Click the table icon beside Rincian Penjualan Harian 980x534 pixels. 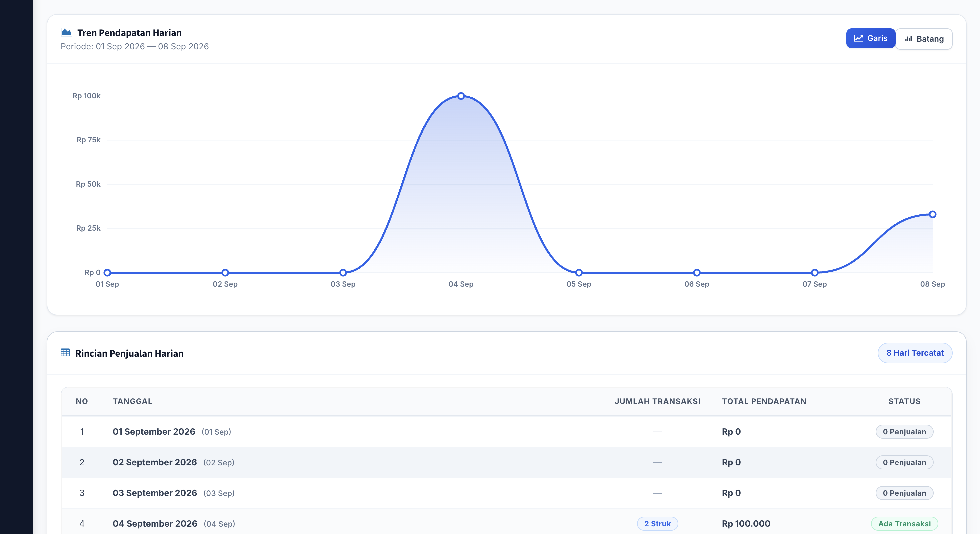[x=65, y=353]
